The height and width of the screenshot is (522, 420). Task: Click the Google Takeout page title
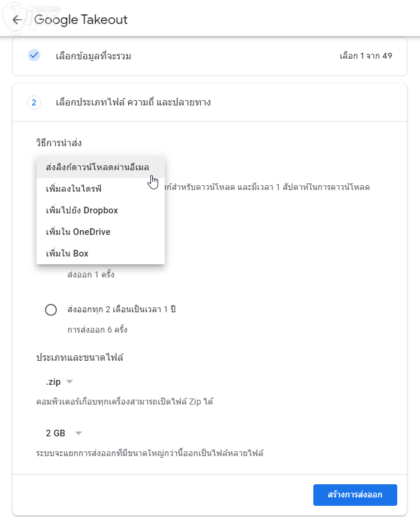point(81,20)
